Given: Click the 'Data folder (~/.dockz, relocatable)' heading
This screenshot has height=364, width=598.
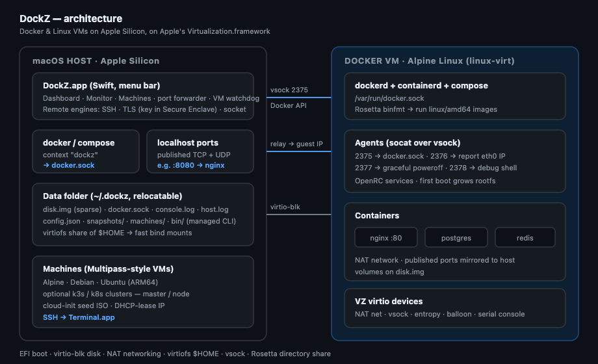Looking at the screenshot, I should [x=112, y=196].
